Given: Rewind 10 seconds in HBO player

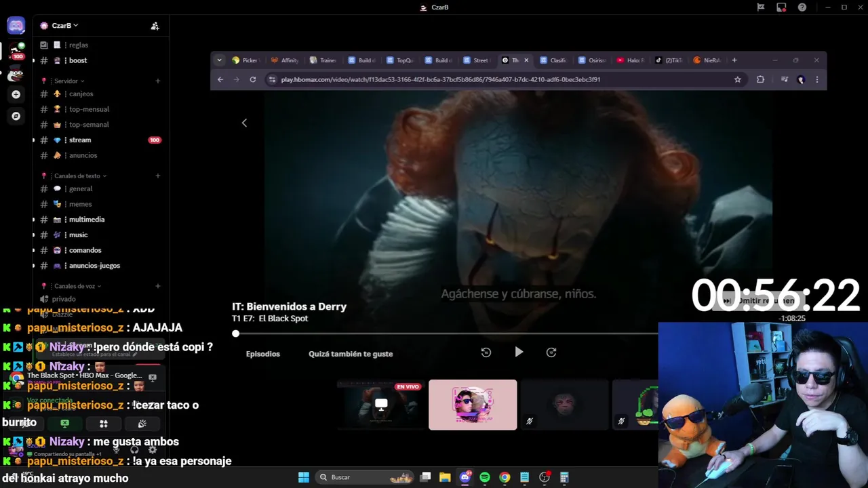Looking at the screenshot, I should tap(486, 352).
